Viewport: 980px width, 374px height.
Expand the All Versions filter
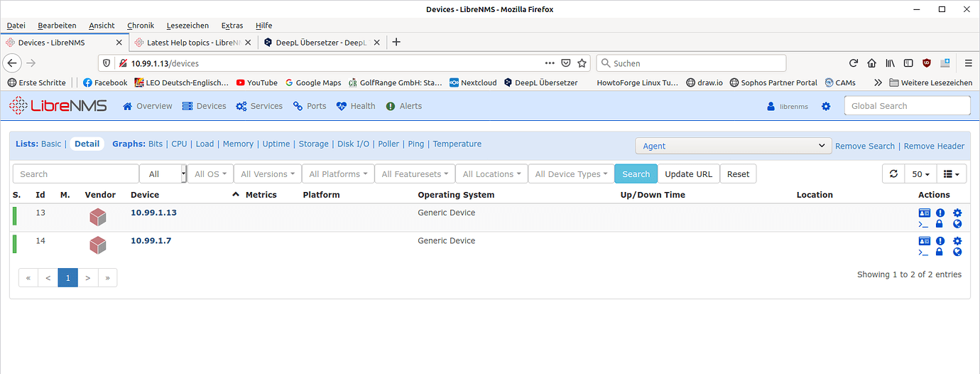(x=267, y=174)
